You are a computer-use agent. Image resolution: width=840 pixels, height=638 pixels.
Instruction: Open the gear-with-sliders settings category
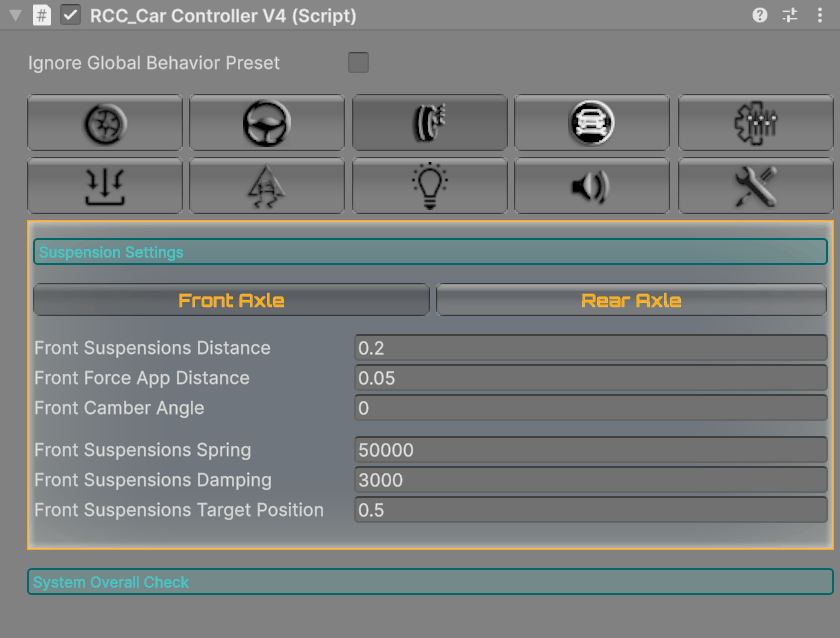coord(755,123)
